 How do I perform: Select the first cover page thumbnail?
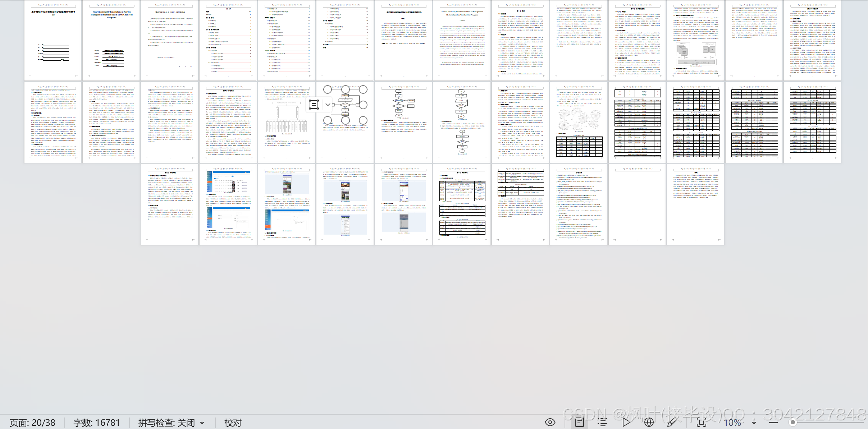[53, 40]
